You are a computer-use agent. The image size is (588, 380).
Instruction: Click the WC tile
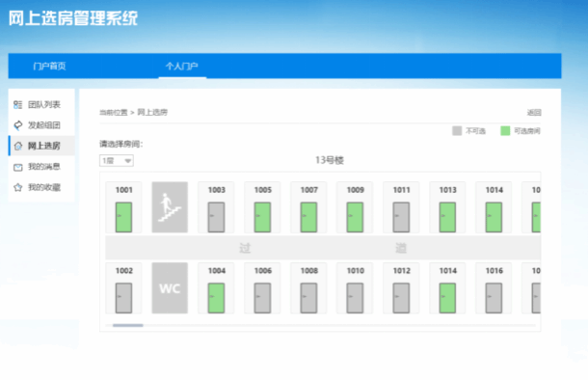170,288
